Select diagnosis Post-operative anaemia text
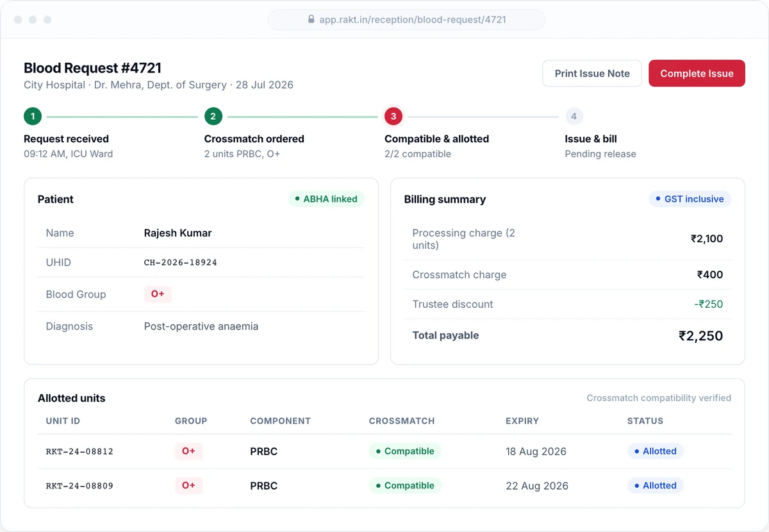This screenshot has height=532, width=769. (x=201, y=326)
